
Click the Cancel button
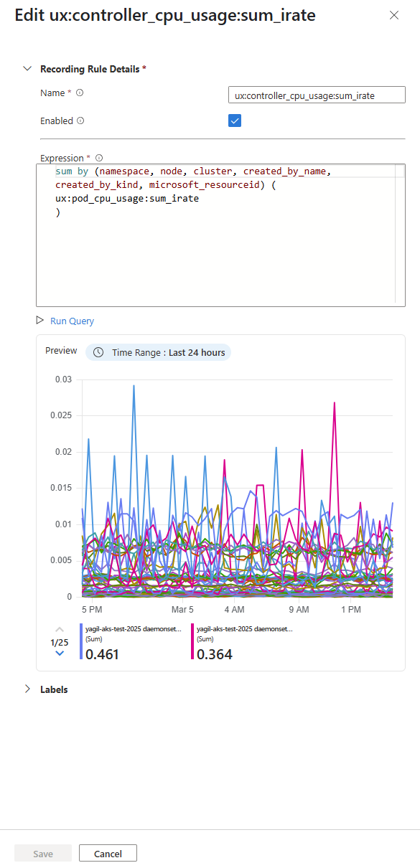coord(108,853)
